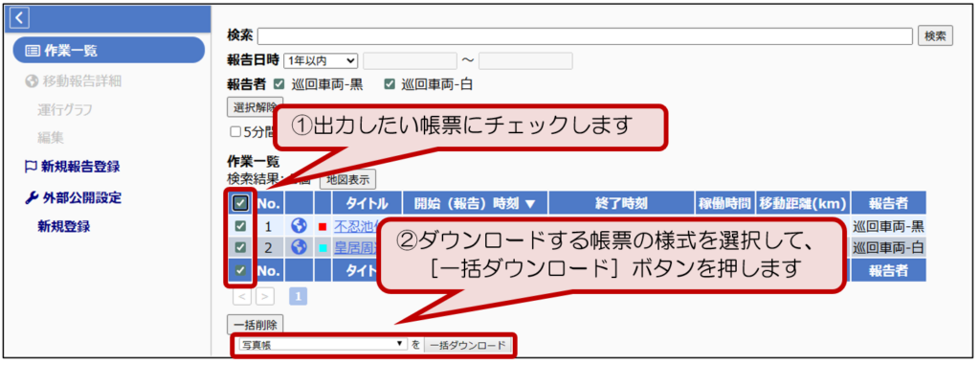Screen dimensions: 980x365
Task: Collapse sidebar with the back chevron icon
Action: tap(20, 19)
